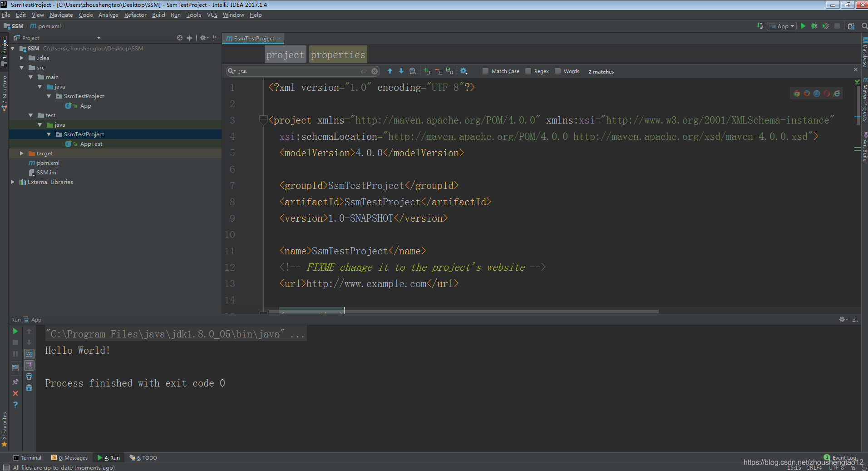Toggle soft-wrap in Run console
This screenshot has width=868, height=471.
(29, 354)
